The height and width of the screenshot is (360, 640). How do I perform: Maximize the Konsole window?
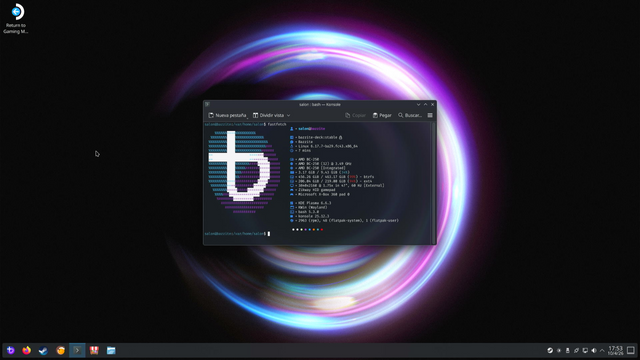click(425, 104)
